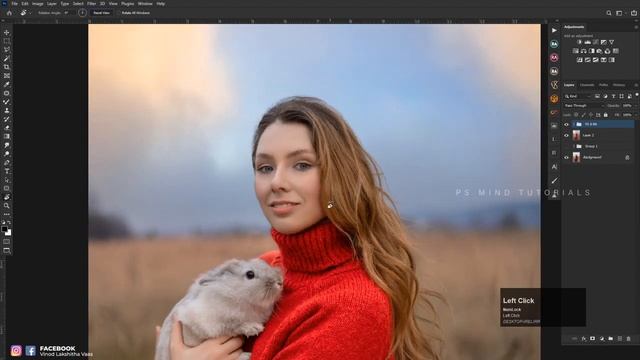This screenshot has height=360, width=640.
Task: Select the Rotate View hand tool
Action: click(7, 197)
